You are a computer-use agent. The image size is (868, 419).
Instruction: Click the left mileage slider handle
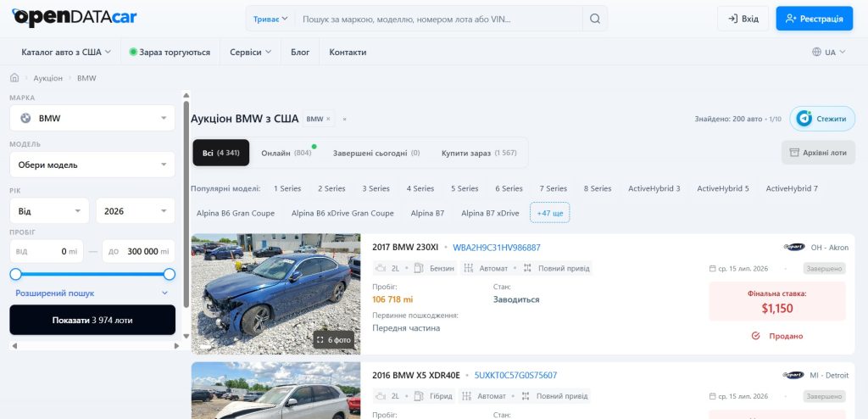(15, 274)
